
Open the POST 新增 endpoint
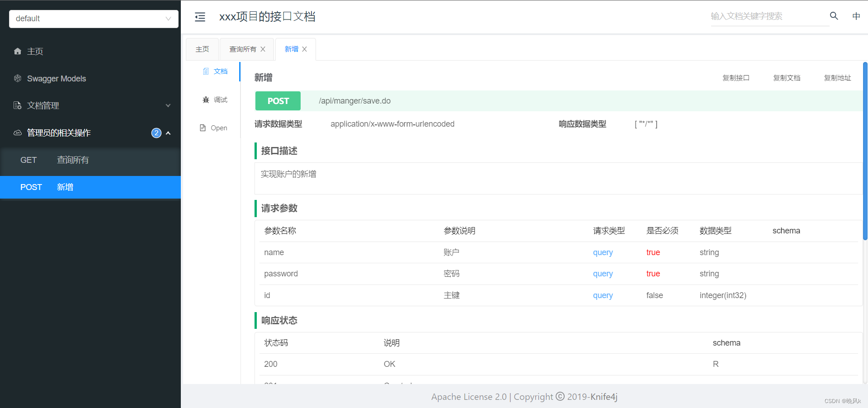pyautogui.click(x=90, y=187)
